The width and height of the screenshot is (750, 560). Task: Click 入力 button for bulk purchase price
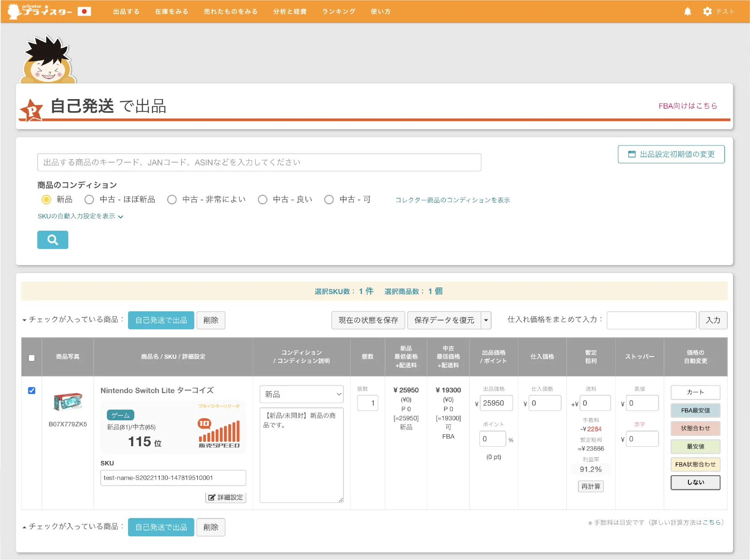point(713,320)
